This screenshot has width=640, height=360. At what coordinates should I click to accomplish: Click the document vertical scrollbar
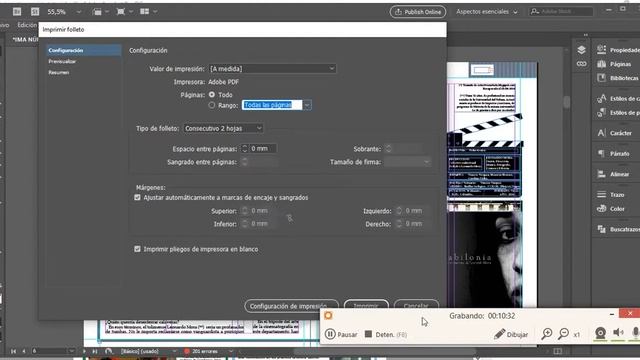566,102
